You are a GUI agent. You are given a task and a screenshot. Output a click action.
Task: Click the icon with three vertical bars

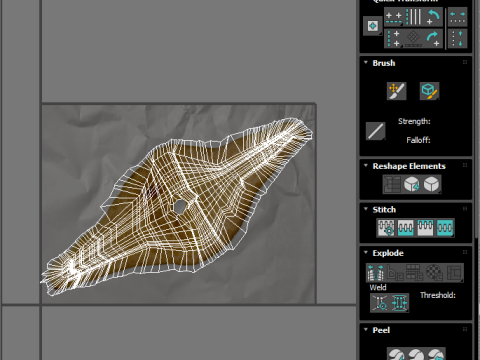[414, 17]
